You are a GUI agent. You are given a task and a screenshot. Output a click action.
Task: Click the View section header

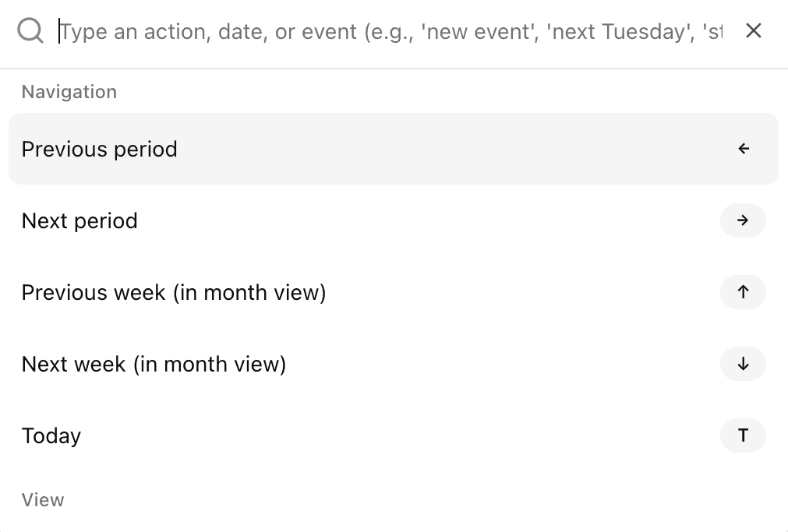pos(43,500)
